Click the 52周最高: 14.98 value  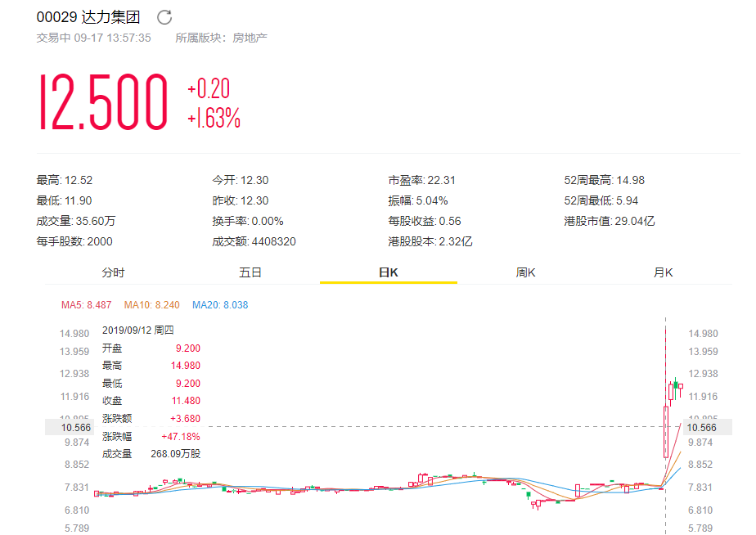click(x=604, y=180)
